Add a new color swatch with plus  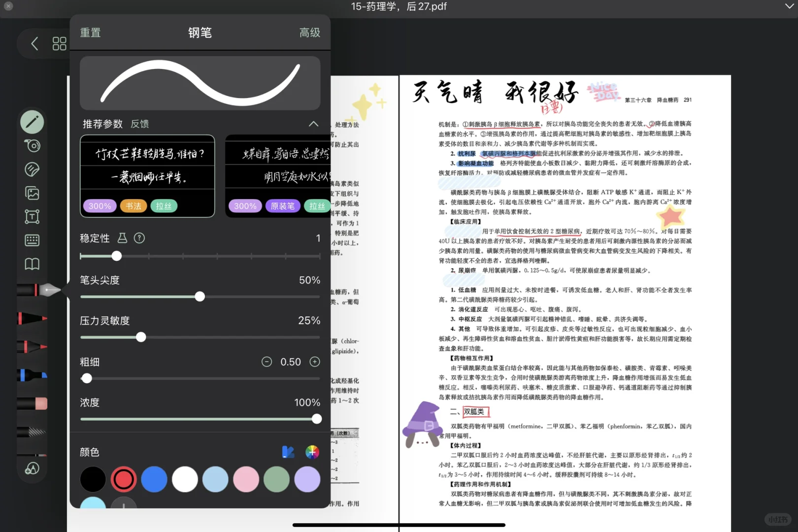click(x=123, y=503)
